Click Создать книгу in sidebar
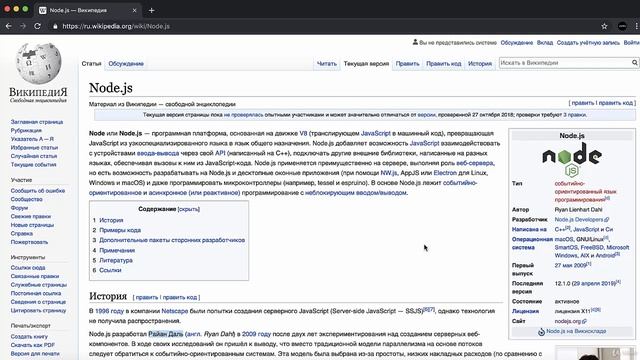 [x=29, y=337]
